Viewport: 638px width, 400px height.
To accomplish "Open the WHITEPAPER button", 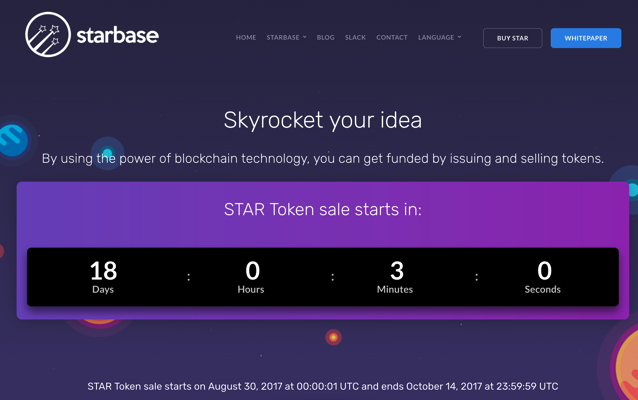I will [586, 38].
